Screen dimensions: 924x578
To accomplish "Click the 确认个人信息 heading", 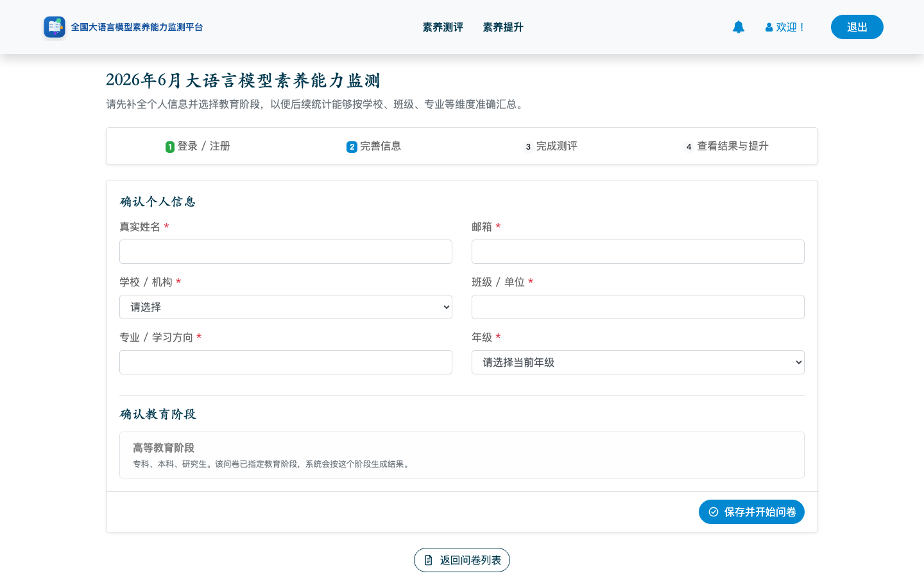I will tap(158, 202).
